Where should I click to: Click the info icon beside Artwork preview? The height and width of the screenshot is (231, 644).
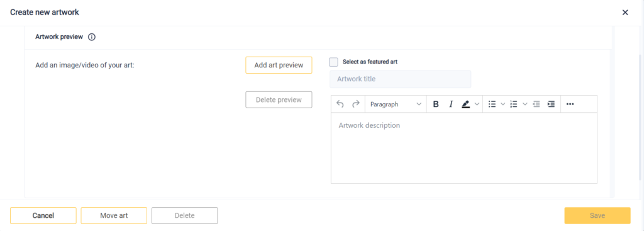(x=92, y=37)
